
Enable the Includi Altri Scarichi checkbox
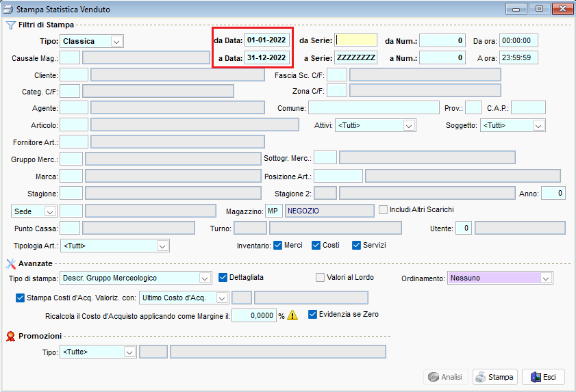click(x=384, y=209)
